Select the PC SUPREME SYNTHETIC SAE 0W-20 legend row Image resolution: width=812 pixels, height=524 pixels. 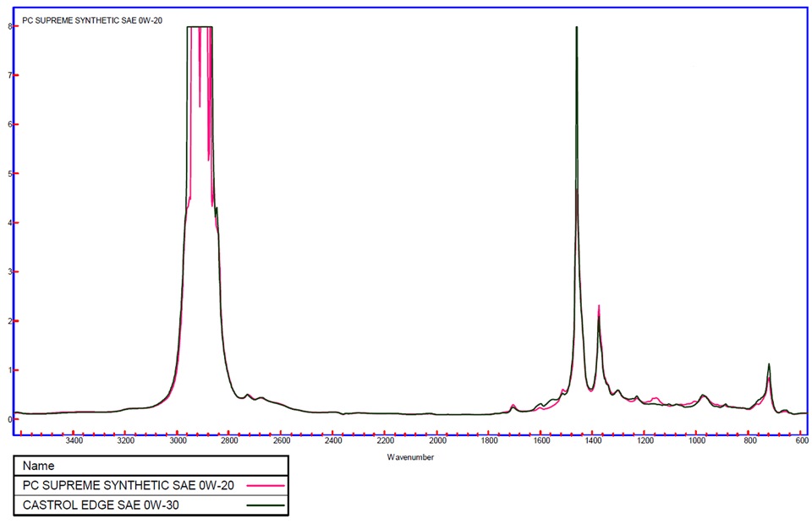click(x=151, y=486)
